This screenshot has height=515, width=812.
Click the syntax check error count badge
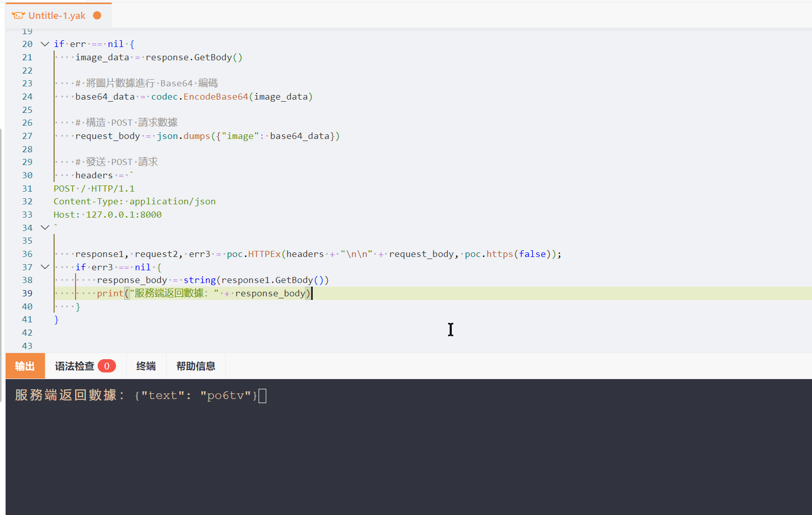(107, 366)
